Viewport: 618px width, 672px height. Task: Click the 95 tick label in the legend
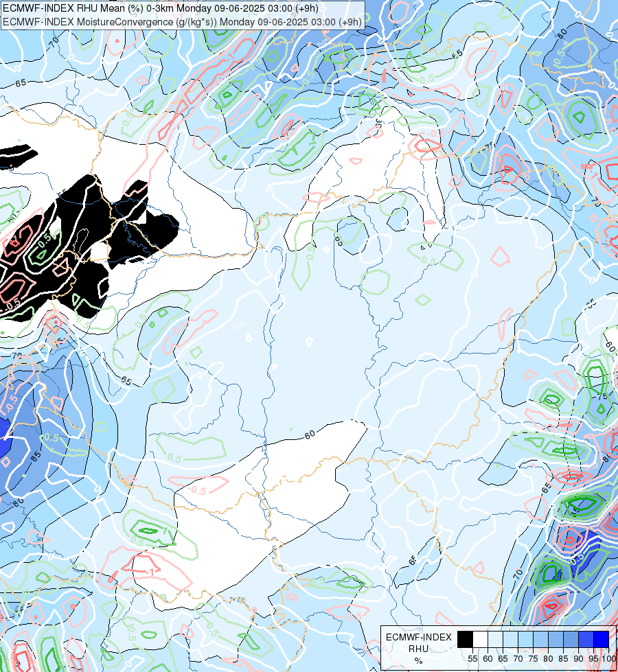coord(593,658)
